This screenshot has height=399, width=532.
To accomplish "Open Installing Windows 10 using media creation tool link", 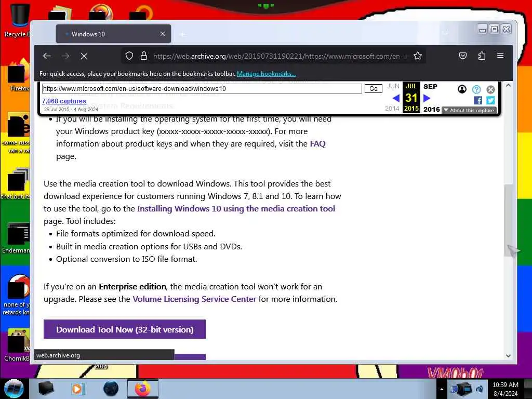I will click(236, 209).
